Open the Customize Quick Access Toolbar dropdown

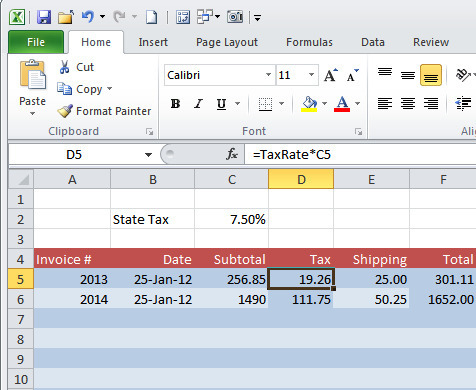coord(257,17)
